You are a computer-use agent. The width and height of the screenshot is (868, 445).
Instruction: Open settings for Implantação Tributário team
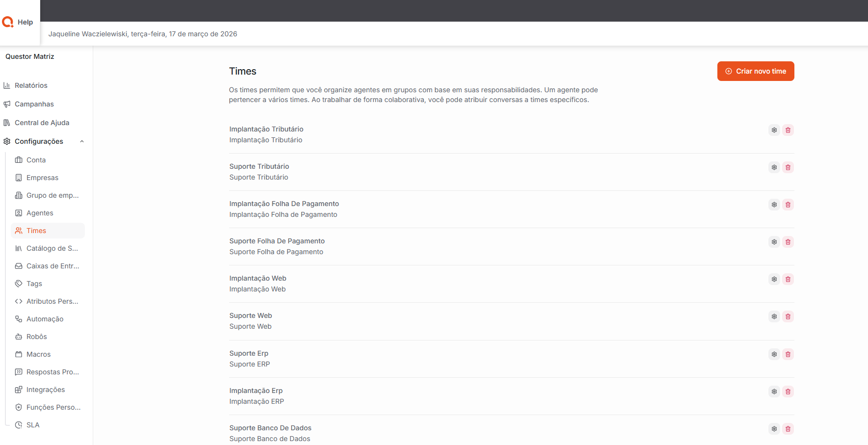pyautogui.click(x=774, y=130)
